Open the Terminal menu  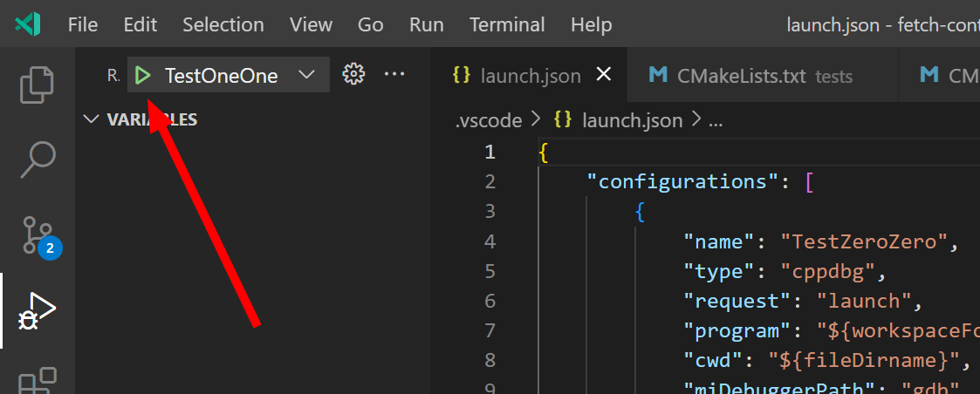[507, 25]
